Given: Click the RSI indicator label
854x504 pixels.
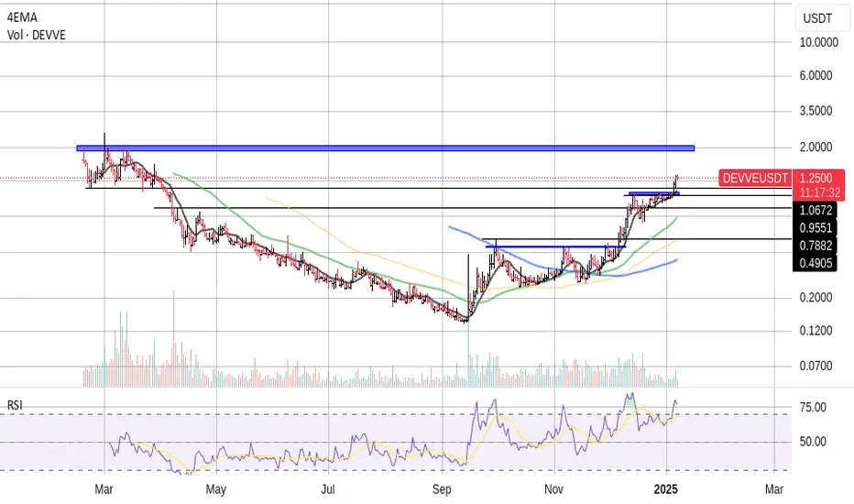Looking at the screenshot, I should [15, 405].
